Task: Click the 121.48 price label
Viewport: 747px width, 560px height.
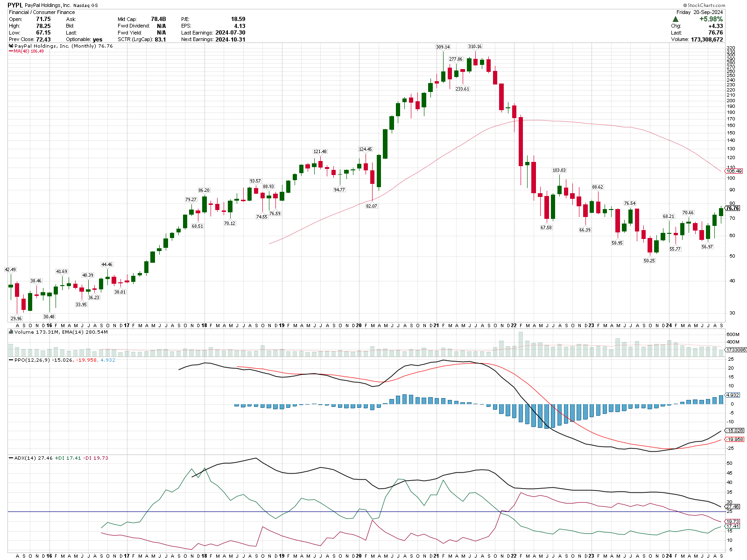Action: coord(320,152)
